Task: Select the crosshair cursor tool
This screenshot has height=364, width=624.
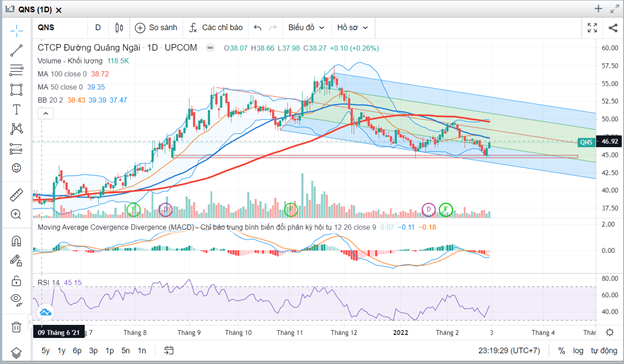Action: (16, 31)
